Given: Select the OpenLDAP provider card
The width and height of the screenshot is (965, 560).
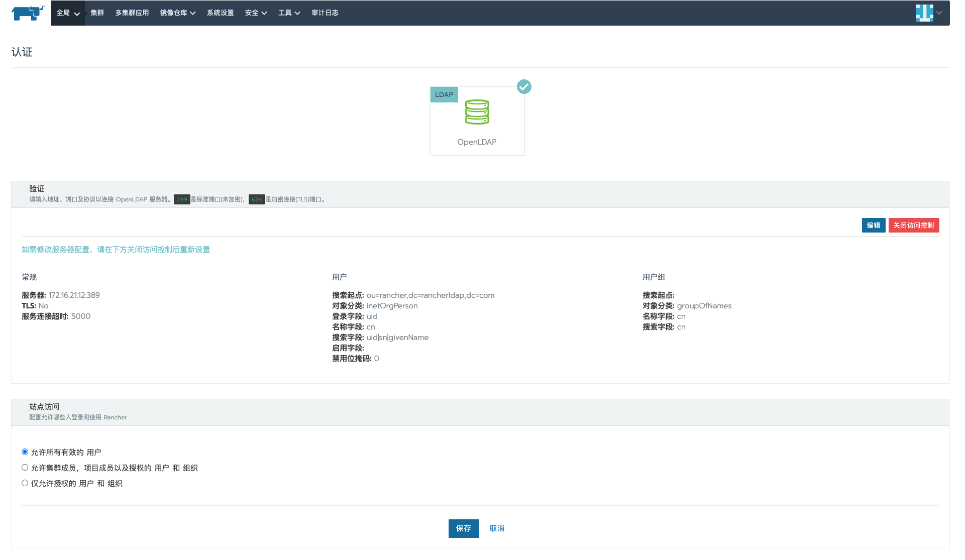Looking at the screenshot, I should [477, 121].
